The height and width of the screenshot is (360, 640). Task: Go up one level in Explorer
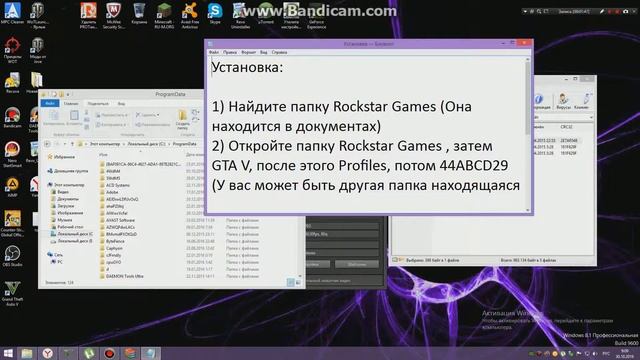click(72, 144)
